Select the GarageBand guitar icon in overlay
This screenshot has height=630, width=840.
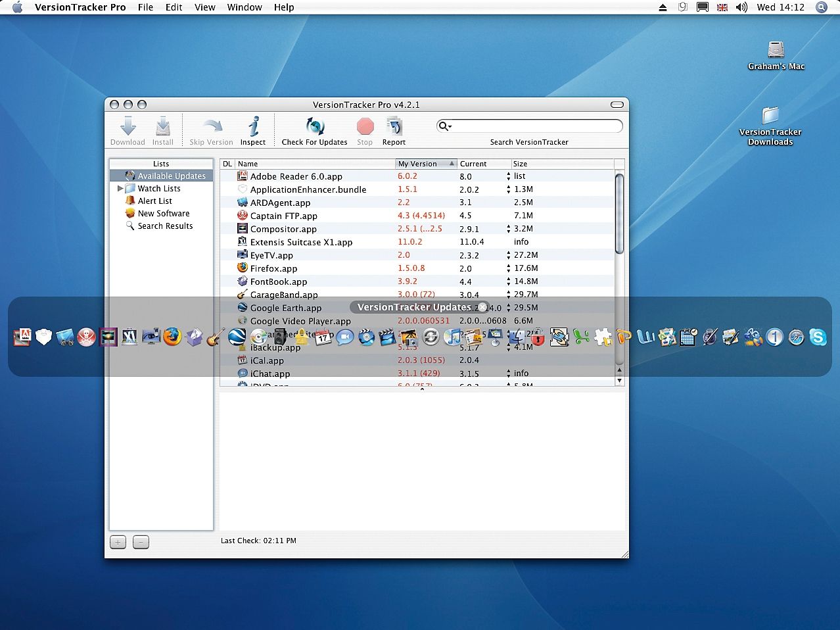[214, 337]
